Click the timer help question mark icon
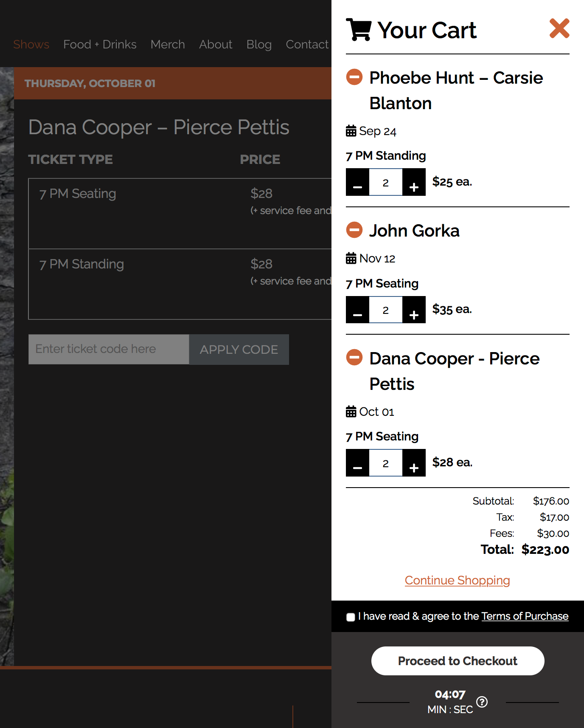Screen dimensions: 584x728 (482, 702)
